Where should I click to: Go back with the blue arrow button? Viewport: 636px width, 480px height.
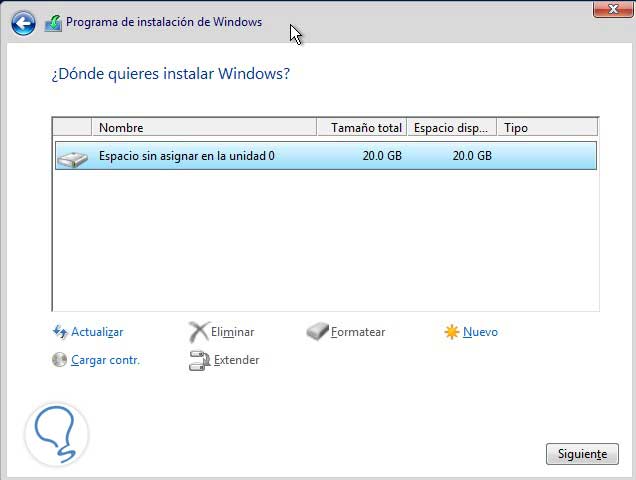coord(23,23)
